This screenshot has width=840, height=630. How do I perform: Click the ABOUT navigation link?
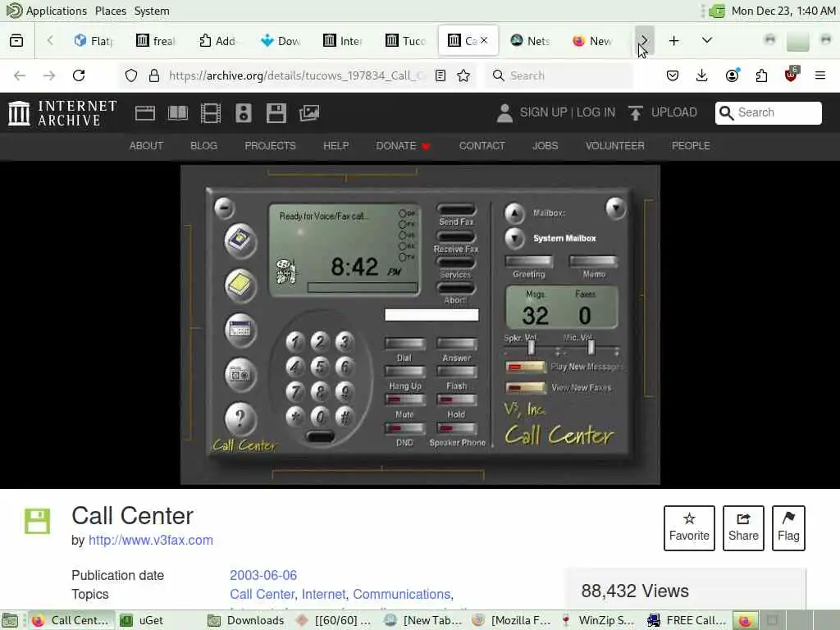click(x=146, y=146)
